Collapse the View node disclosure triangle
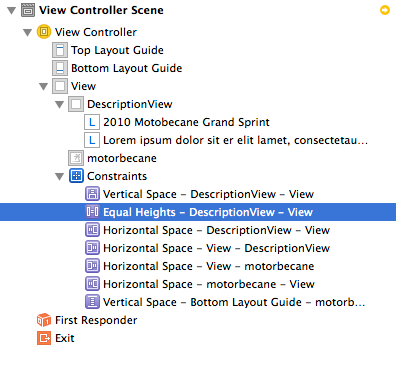The width and height of the screenshot is (396, 386). tap(44, 87)
